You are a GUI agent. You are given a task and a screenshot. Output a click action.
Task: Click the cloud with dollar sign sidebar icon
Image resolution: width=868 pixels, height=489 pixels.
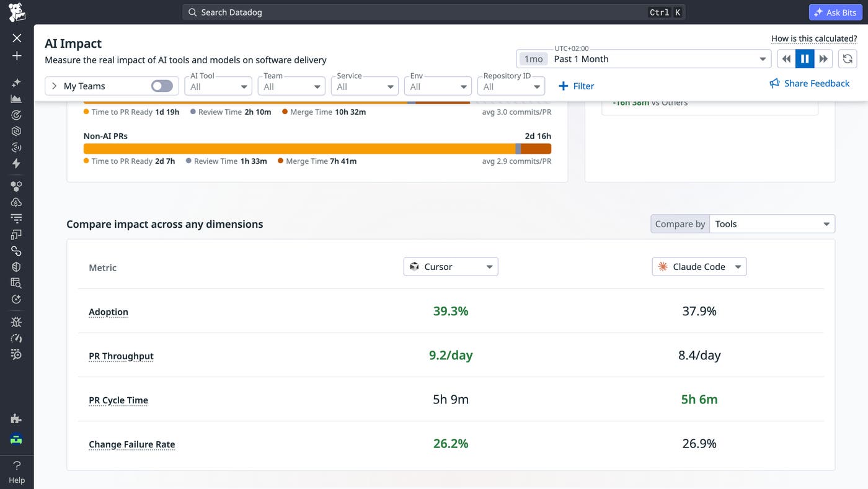(17, 202)
